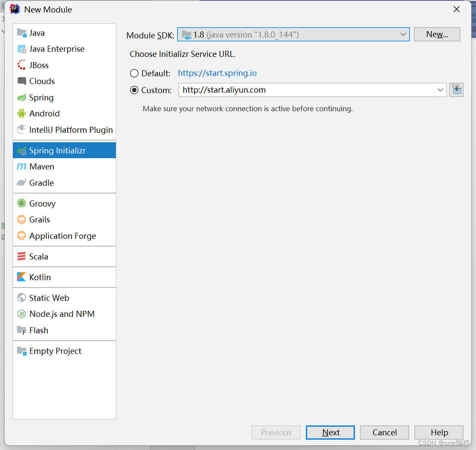The width and height of the screenshot is (476, 450).
Task: Select the Application Forge entry label
Action: point(63,236)
